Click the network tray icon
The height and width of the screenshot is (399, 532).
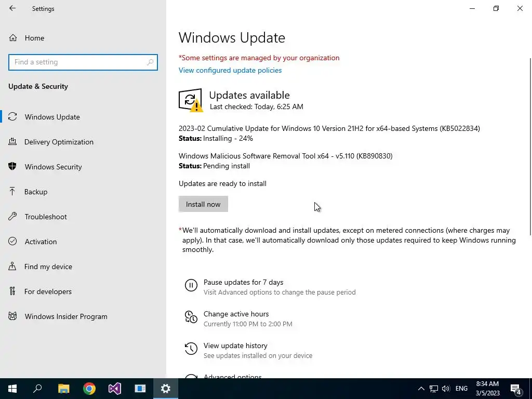pyautogui.click(x=434, y=389)
